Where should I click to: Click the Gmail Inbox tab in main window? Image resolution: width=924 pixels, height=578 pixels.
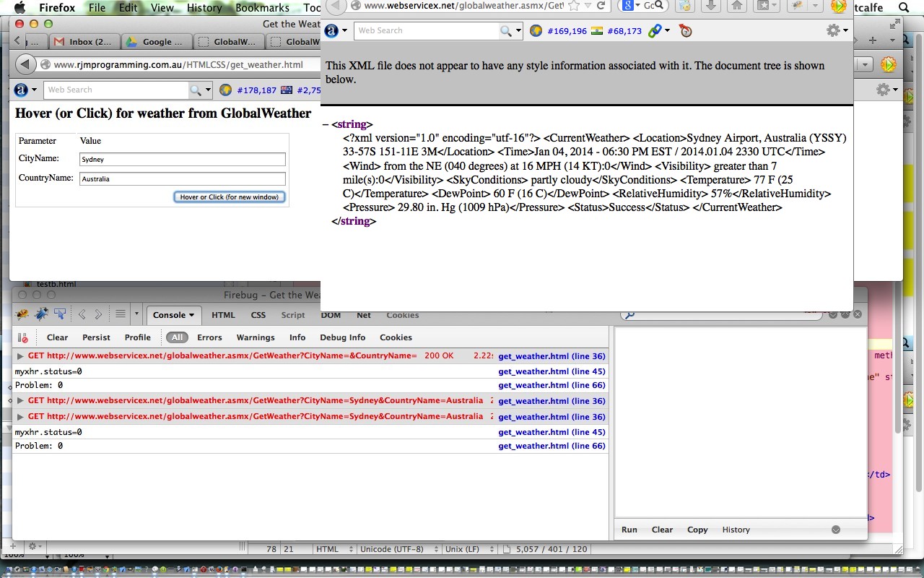point(84,42)
